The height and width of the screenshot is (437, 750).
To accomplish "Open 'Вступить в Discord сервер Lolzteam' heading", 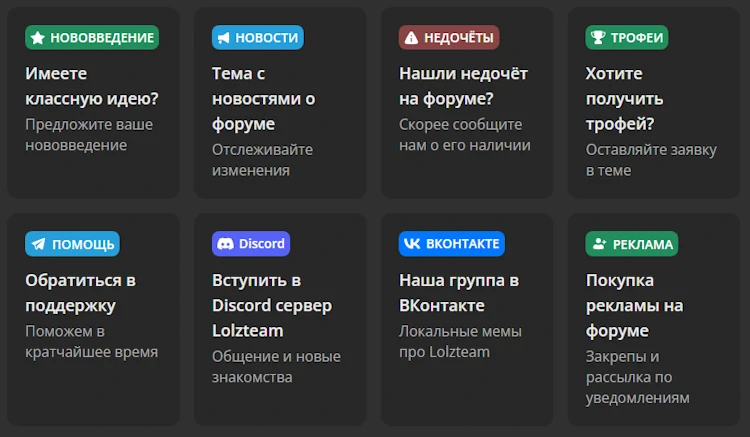I will (x=272, y=305).
